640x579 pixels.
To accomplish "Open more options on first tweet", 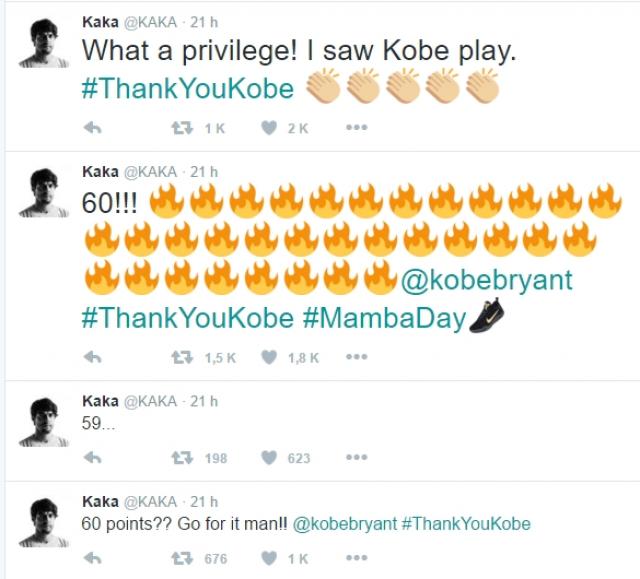I will point(356,128).
